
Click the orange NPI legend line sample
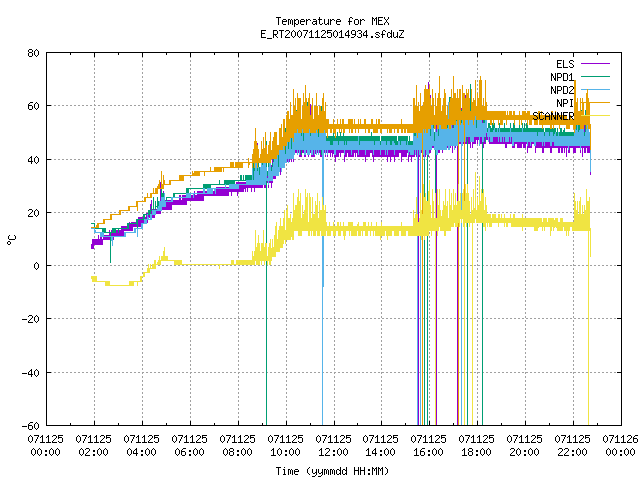click(595, 103)
